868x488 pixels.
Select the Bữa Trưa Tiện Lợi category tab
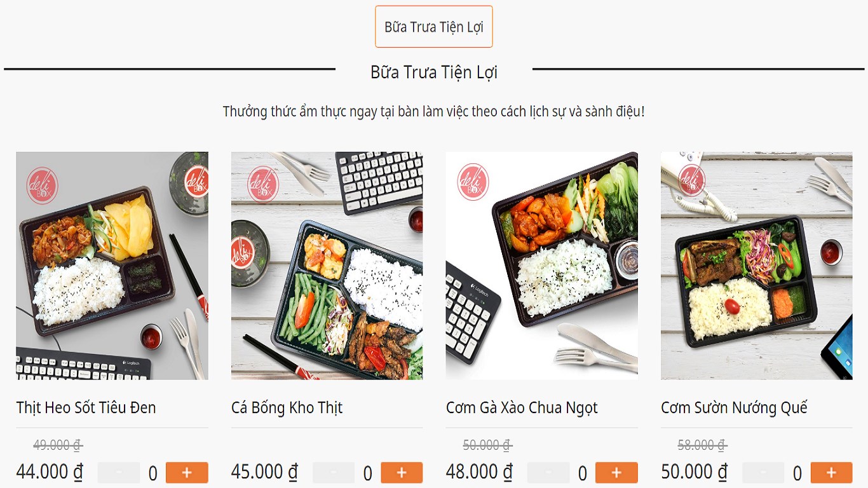coord(434,27)
